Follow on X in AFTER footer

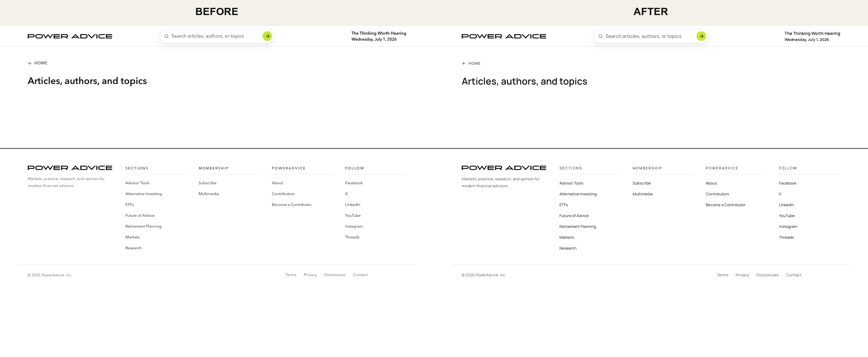tap(780, 194)
